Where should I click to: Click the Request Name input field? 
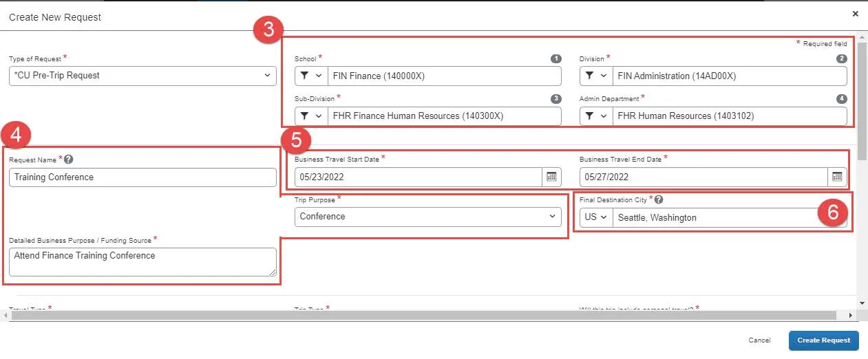pyautogui.click(x=142, y=177)
